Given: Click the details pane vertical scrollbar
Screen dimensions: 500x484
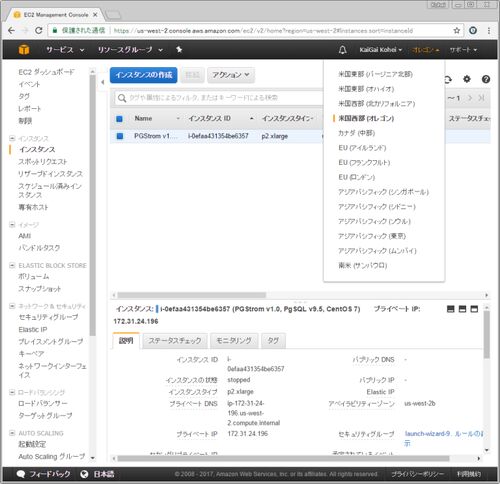Looking at the screenshot, I should click(x=487, y=334).
